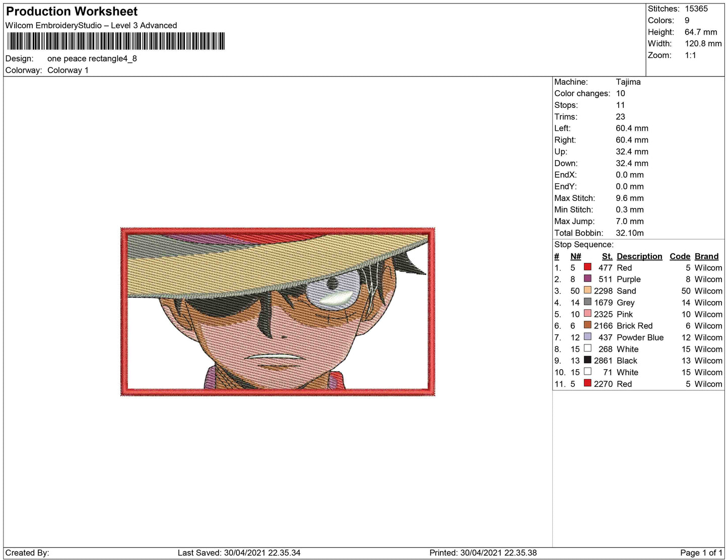Click the EndX value "0.0 mm"
The image size is (728, 560).
pyautogui.click(x=630, y=174)
